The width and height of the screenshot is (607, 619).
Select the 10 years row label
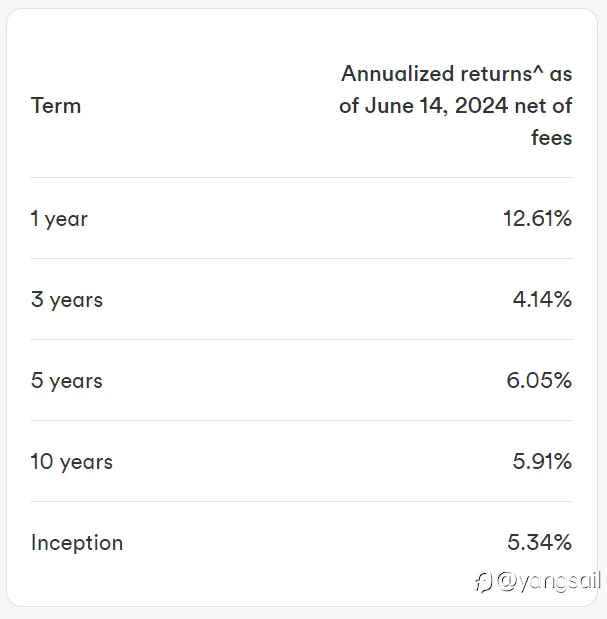pyautogui.click(x=71, y=462)
